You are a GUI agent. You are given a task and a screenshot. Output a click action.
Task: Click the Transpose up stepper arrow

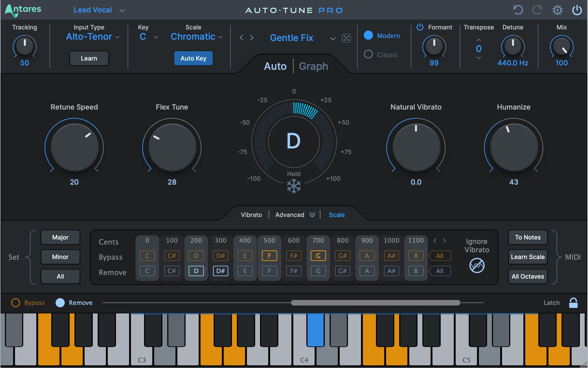(478, 40)
